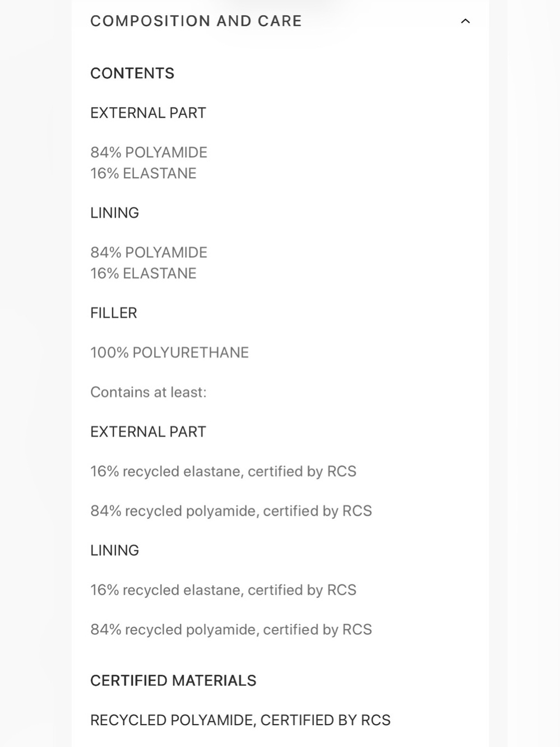Click 16% recycled elastane under External Part
This screenshot has width=560, height=747.
pyautogui.click(x=223, y=472)
